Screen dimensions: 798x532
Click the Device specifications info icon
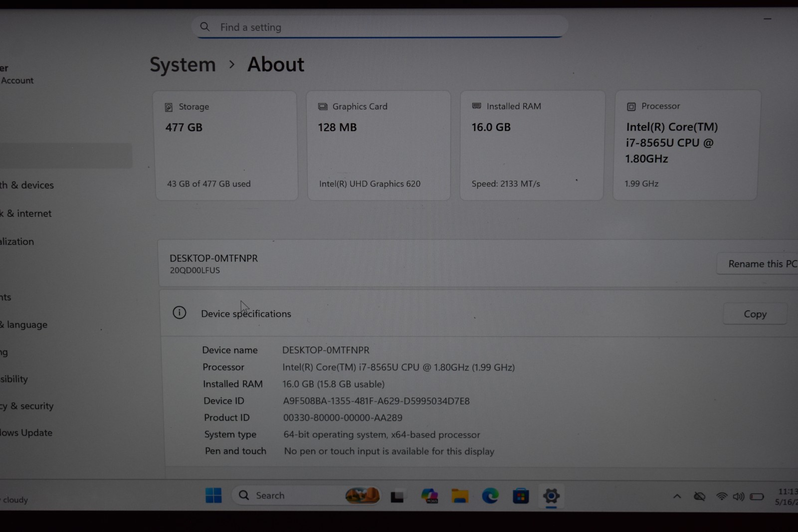point(180,313)
